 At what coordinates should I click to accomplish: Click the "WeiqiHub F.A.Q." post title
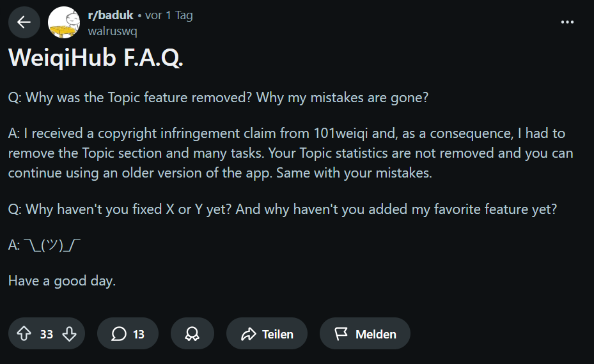(96, 58)
